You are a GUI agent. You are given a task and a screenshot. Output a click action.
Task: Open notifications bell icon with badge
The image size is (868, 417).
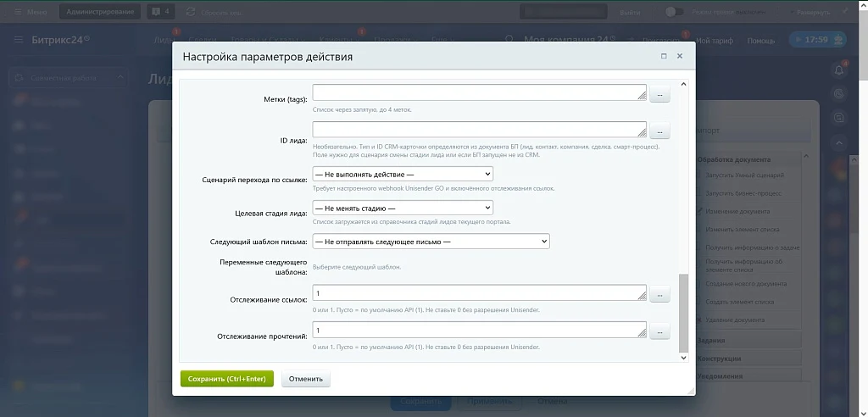839,70
